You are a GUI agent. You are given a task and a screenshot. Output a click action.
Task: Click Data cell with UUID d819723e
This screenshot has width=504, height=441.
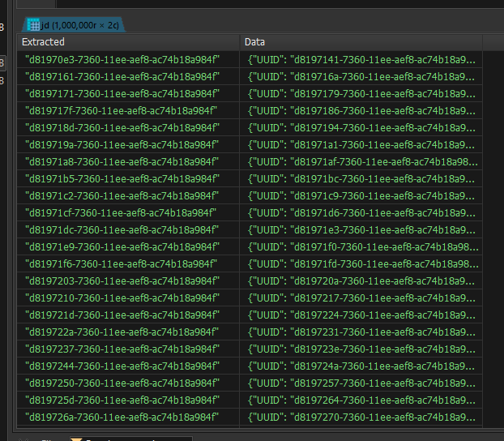tap(361, 349)
